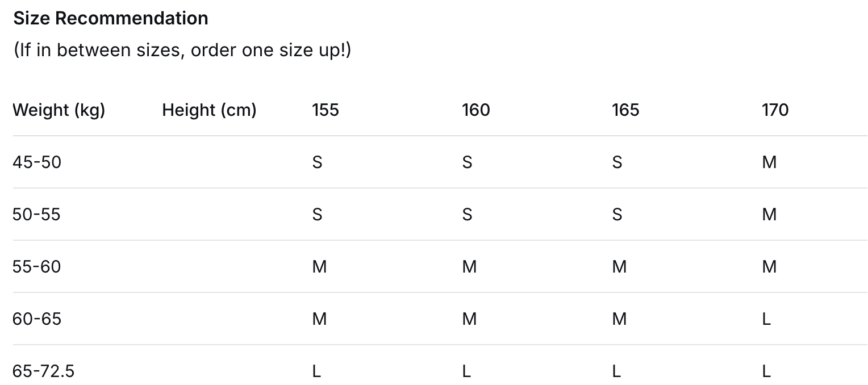This screenshot has width=868, height=385.
Task: Select the Height (cm) column header
Action: pyautogui.click(x=209, y=110)
